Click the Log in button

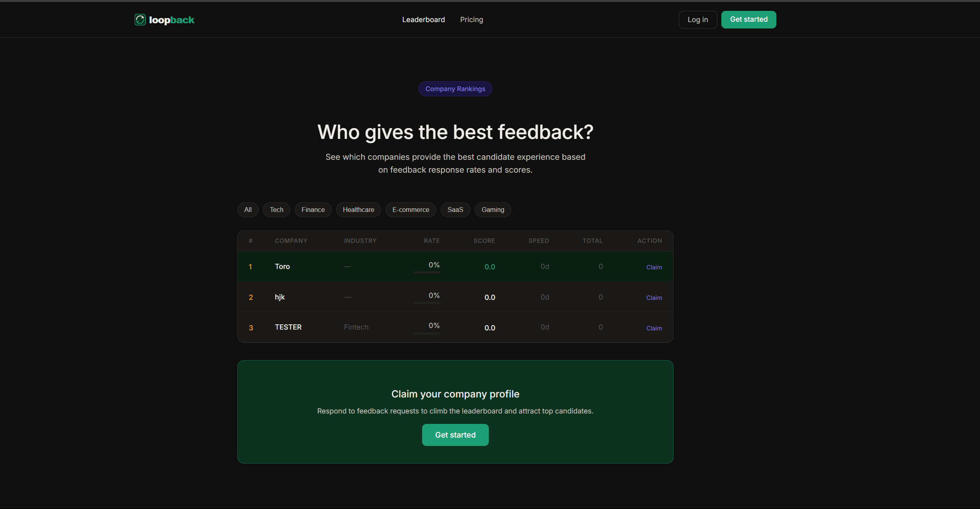pos(697,19)
